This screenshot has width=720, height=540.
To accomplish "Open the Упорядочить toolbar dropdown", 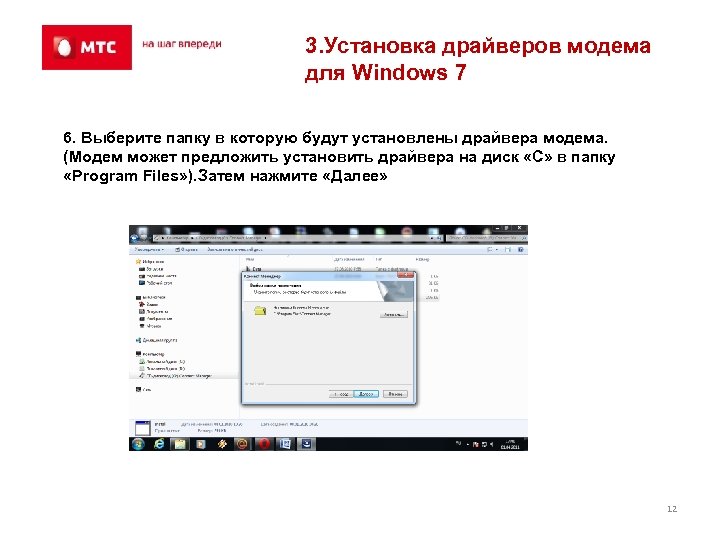I will [x=149, y=249].
